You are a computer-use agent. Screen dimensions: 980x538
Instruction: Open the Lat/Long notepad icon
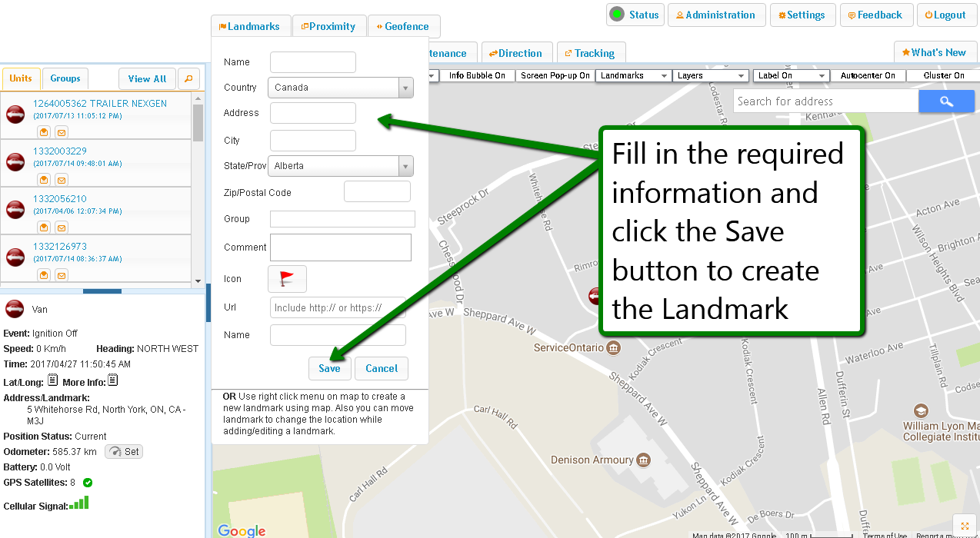coord(52,381)
